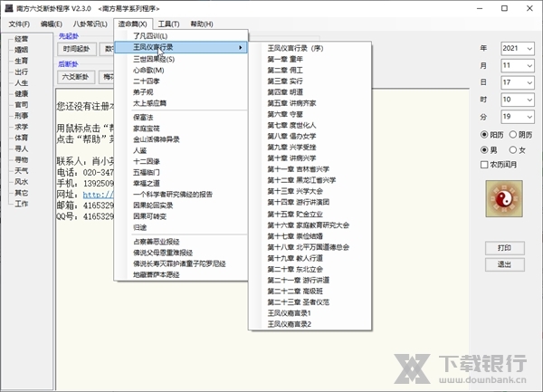Open the 月 month dropdown showing 11
This screenshot has height=392, width=543.
point(518,65)
